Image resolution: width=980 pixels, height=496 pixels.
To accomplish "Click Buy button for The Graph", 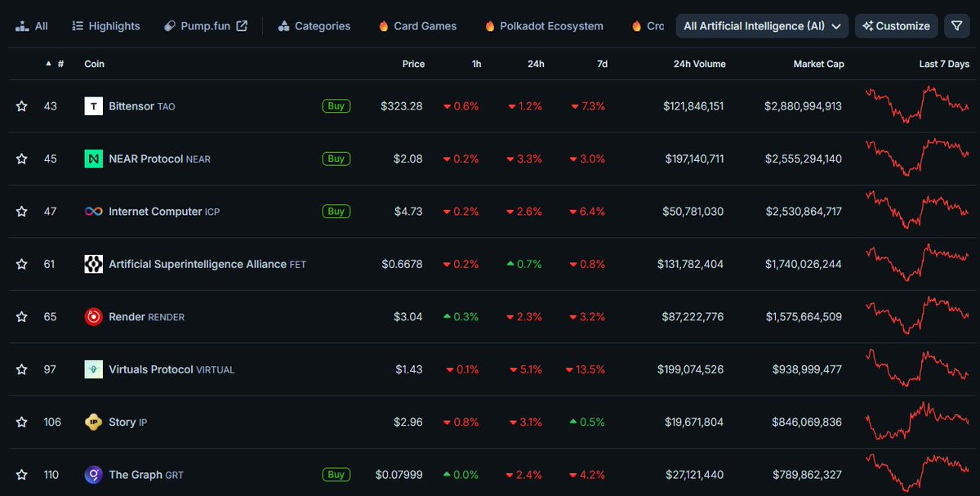I will 336,475.
